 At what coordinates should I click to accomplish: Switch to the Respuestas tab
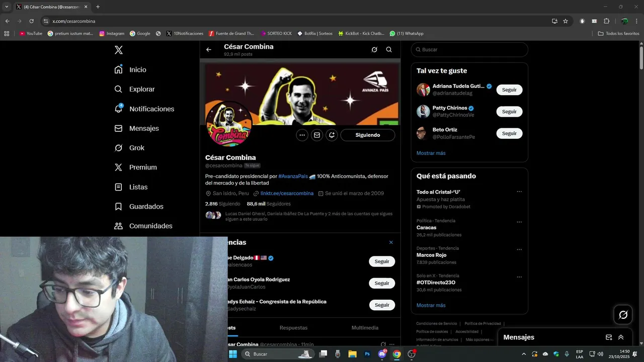click(x=293, y=328)
